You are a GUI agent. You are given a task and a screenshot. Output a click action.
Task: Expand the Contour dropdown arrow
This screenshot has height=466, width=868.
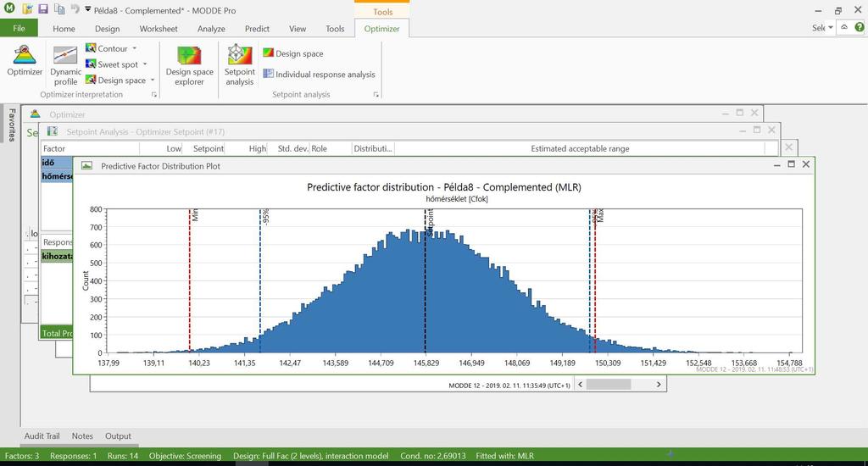135,48
